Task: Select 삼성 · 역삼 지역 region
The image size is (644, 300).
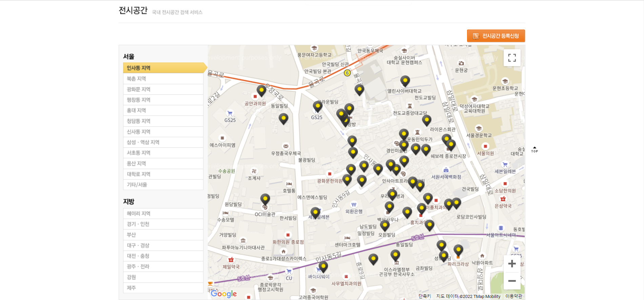Action: click(163, 142)
